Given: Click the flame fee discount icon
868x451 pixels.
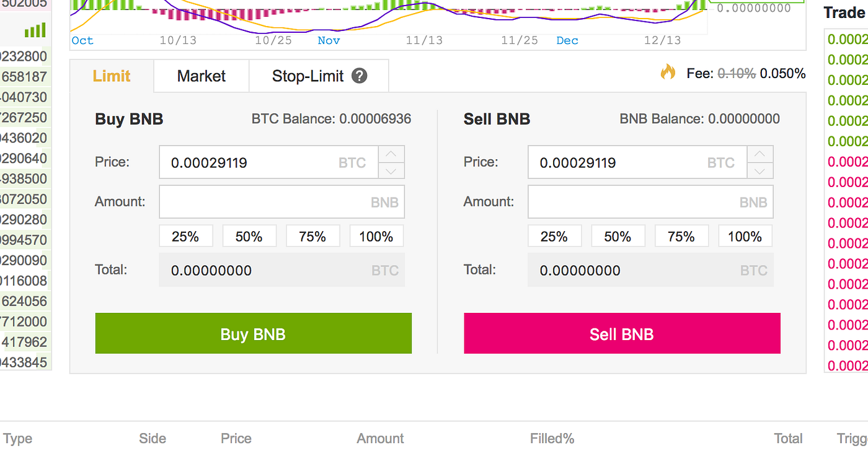Looking at the screenshot, I should coord(668,72).
